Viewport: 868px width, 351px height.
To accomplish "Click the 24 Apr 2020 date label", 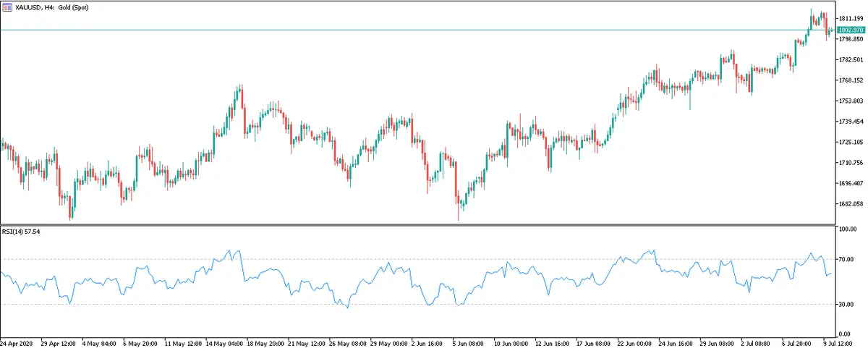I will [x=18, y=344].
